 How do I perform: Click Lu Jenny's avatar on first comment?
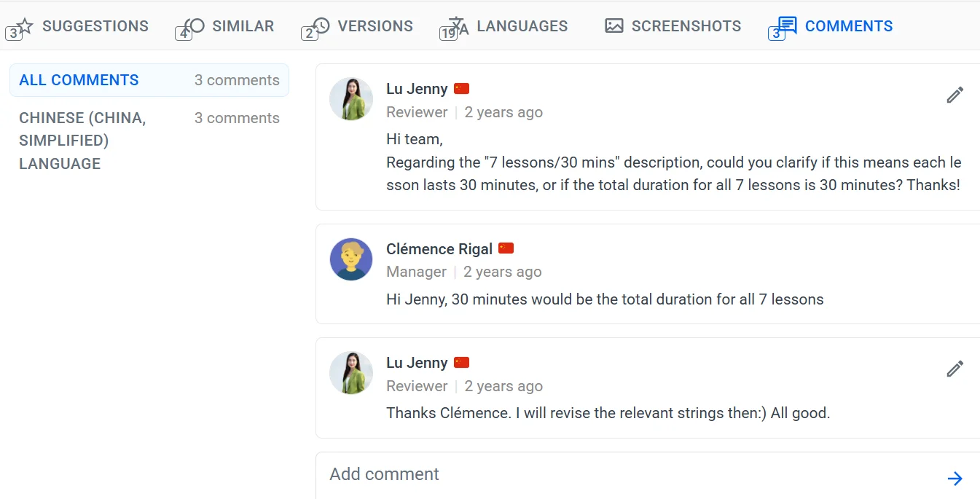(x=351, y=99)
